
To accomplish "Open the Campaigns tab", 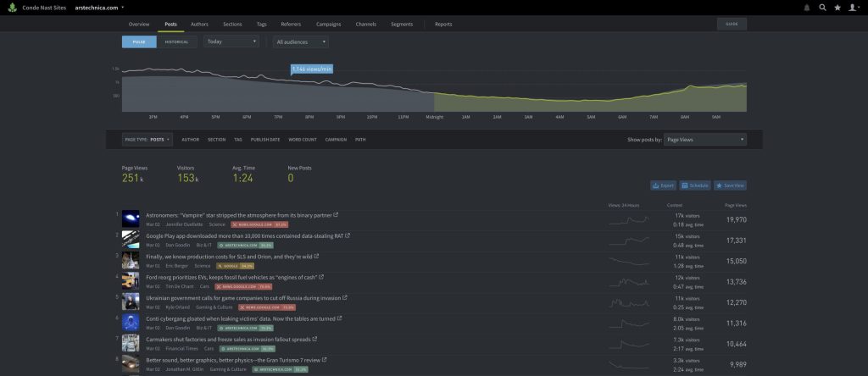I will [328, 25].
